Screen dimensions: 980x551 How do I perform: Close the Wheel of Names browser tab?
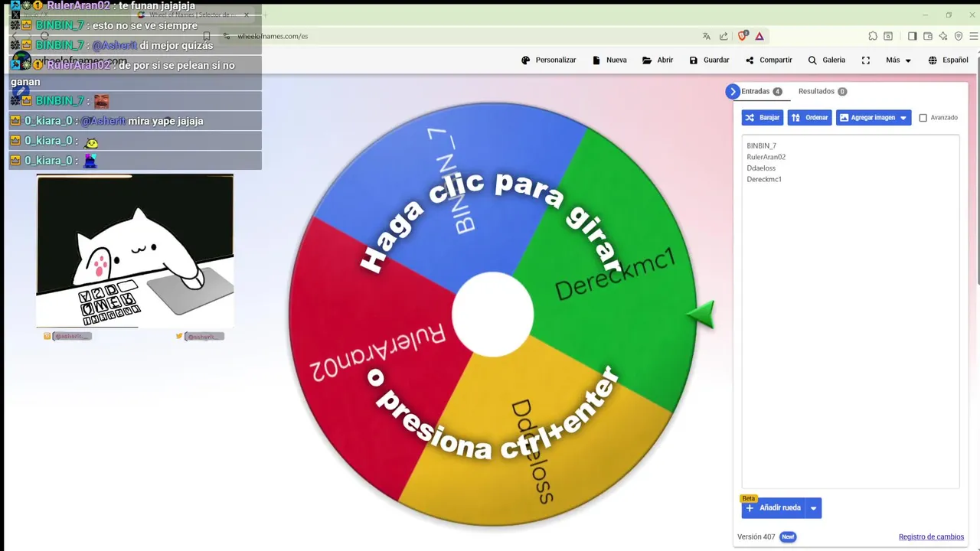tap(247, 15)
